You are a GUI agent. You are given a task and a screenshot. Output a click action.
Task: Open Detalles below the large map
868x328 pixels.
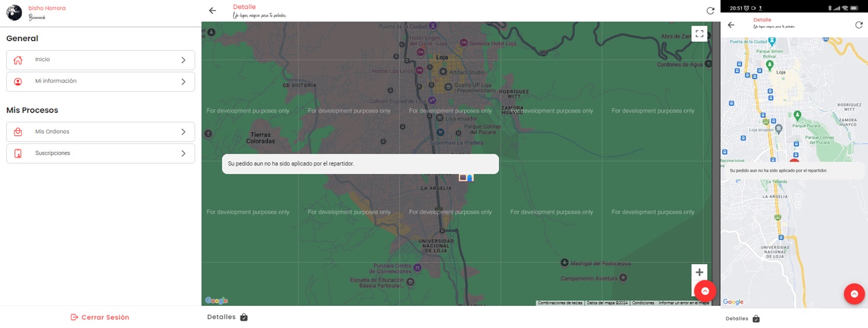pos(227,317)
